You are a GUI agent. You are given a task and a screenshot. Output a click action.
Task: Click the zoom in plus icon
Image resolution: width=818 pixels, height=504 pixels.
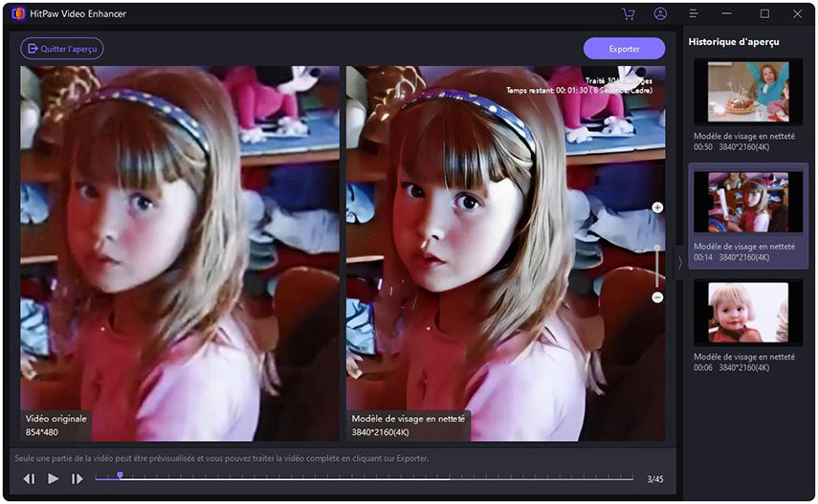(657, 208)
